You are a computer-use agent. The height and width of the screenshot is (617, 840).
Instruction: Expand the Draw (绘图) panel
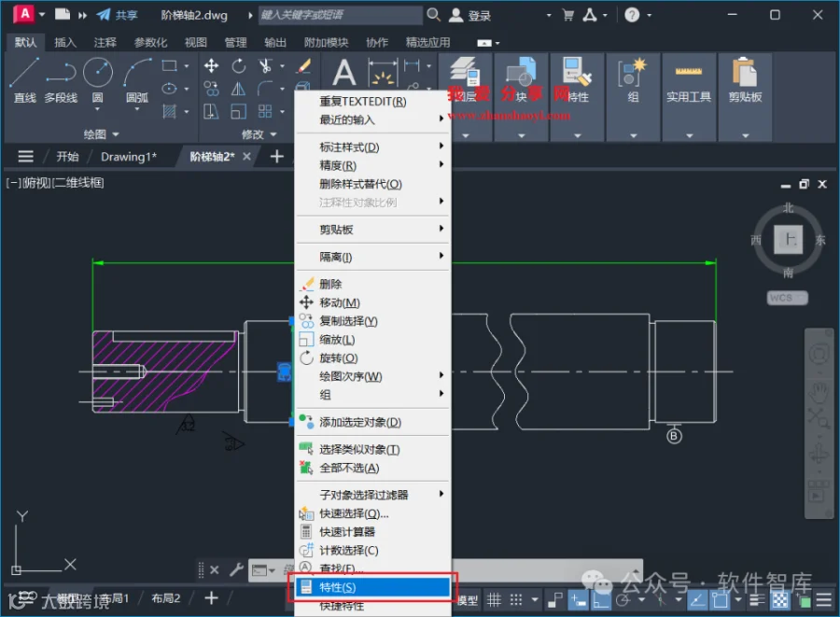(101, 133)
